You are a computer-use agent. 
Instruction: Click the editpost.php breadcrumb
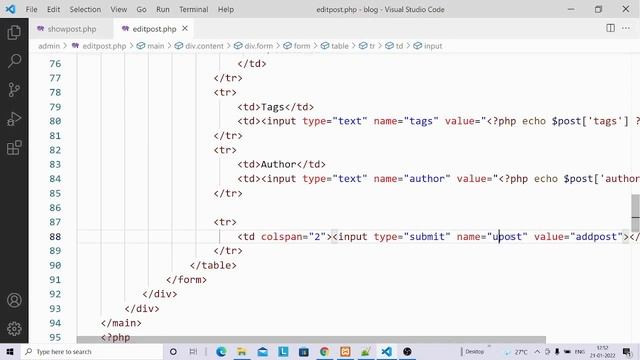point(104,46)
